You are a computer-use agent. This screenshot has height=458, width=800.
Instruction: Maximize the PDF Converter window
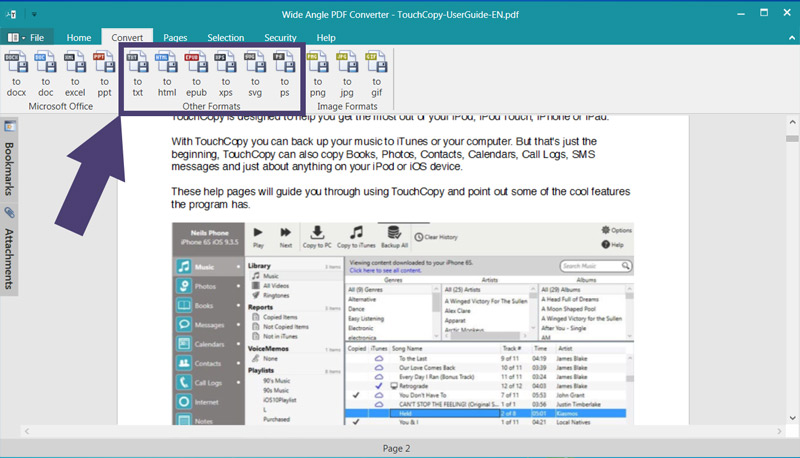pyautogui.click(x=764, y=13)
